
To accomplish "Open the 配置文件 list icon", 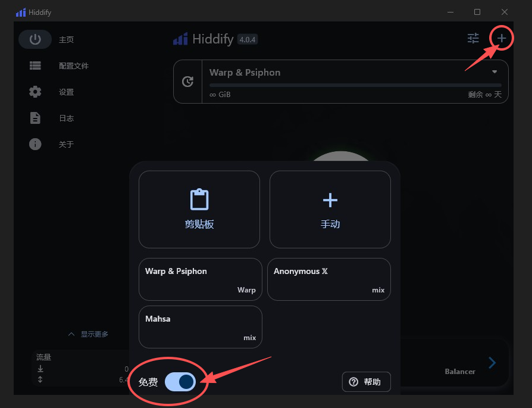I will point(35,66).
